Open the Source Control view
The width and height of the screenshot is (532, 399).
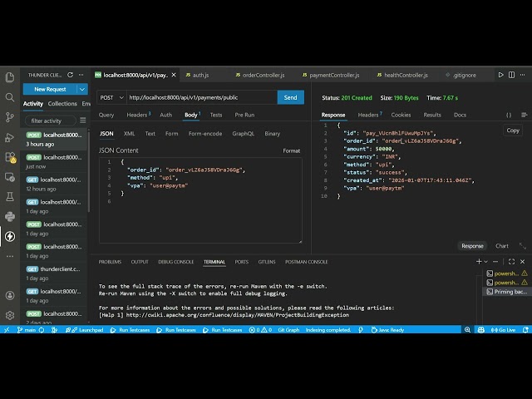[10, 116]
